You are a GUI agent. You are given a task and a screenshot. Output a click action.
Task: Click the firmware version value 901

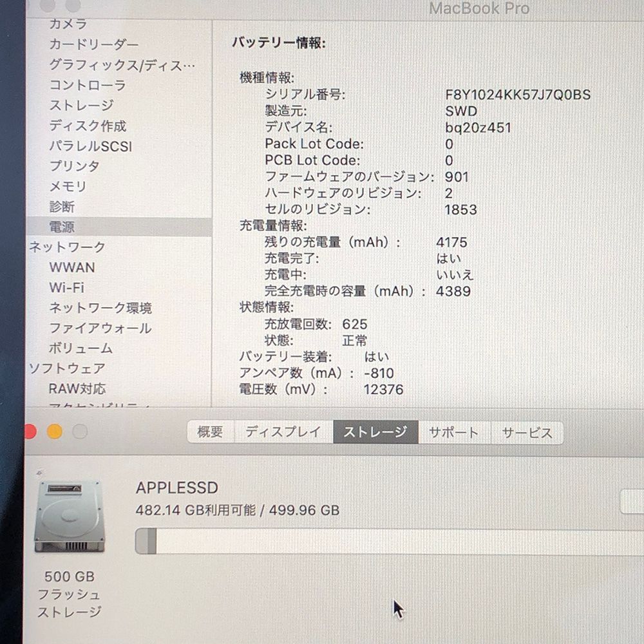pyautogui.click(x=457, y=177)
